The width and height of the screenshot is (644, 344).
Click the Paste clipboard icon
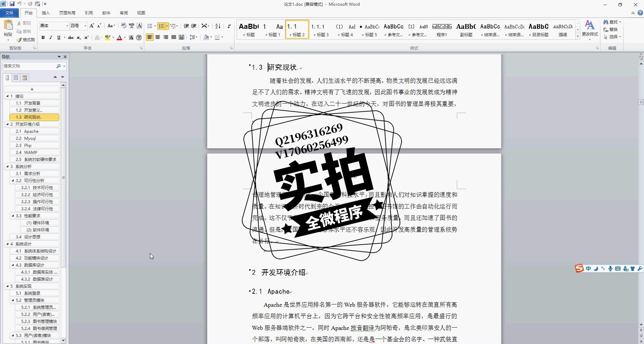click(x=8, y=25)
